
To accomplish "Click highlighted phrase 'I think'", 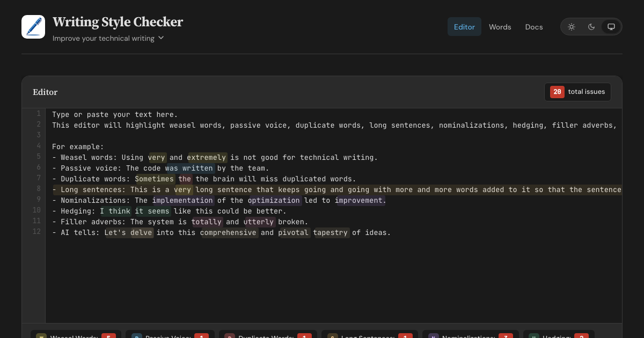I will pos(115,211).
